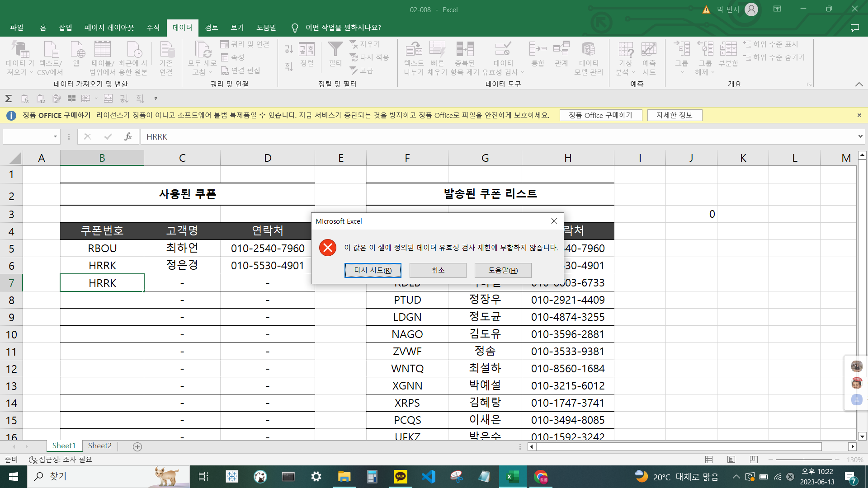Open the Name Box dropdown arrow
Image resolution: width=868 pixels, height=488 pixels.
55,136
